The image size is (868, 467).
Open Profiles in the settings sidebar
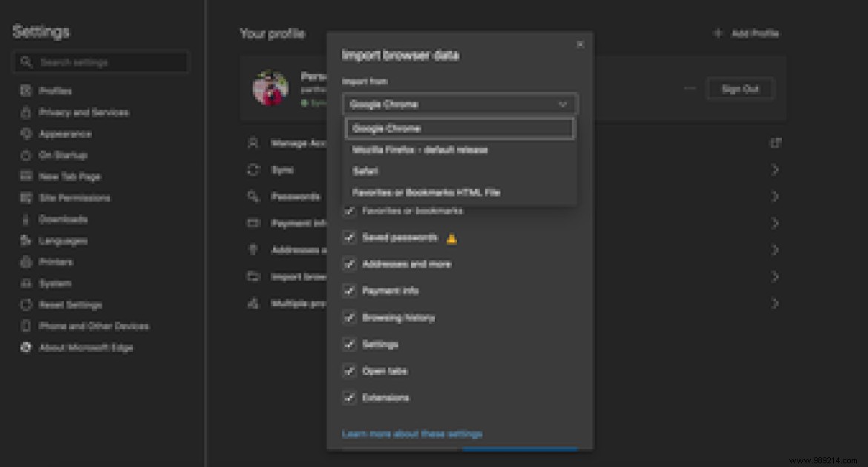pyautogui.click(x=55, y=90)
